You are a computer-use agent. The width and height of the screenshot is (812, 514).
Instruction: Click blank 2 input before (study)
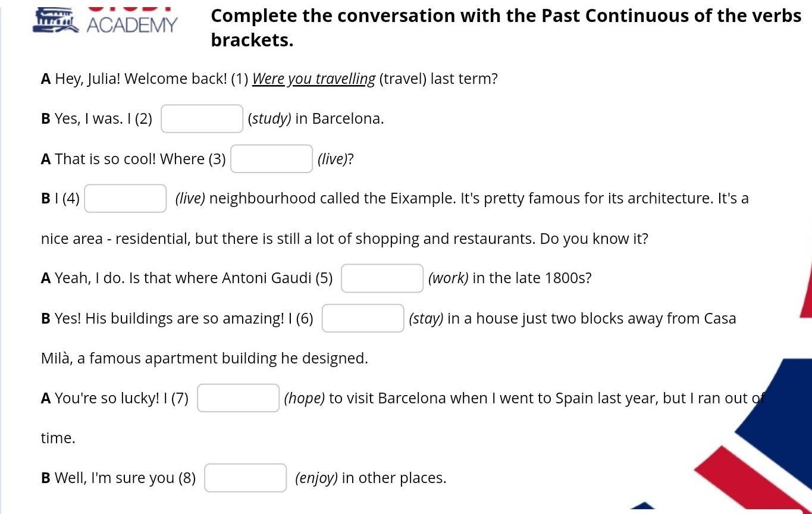click(x=202, y=119)
